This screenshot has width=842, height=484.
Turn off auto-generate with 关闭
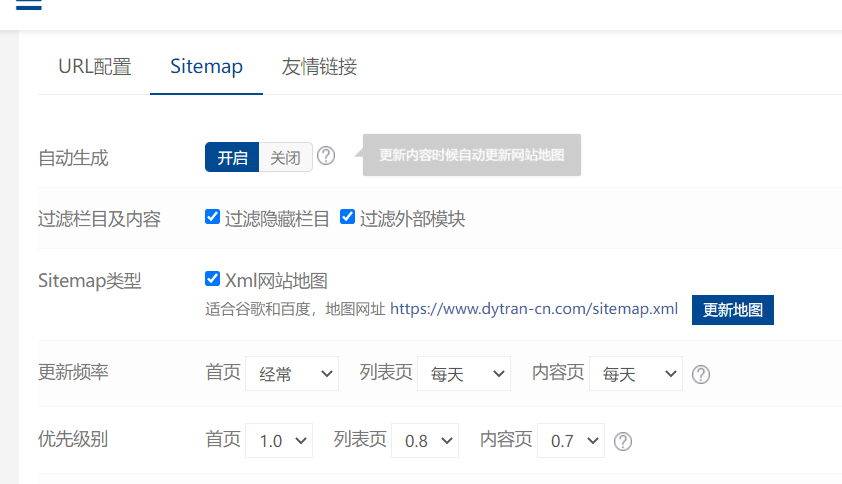(x=285, y=157)
